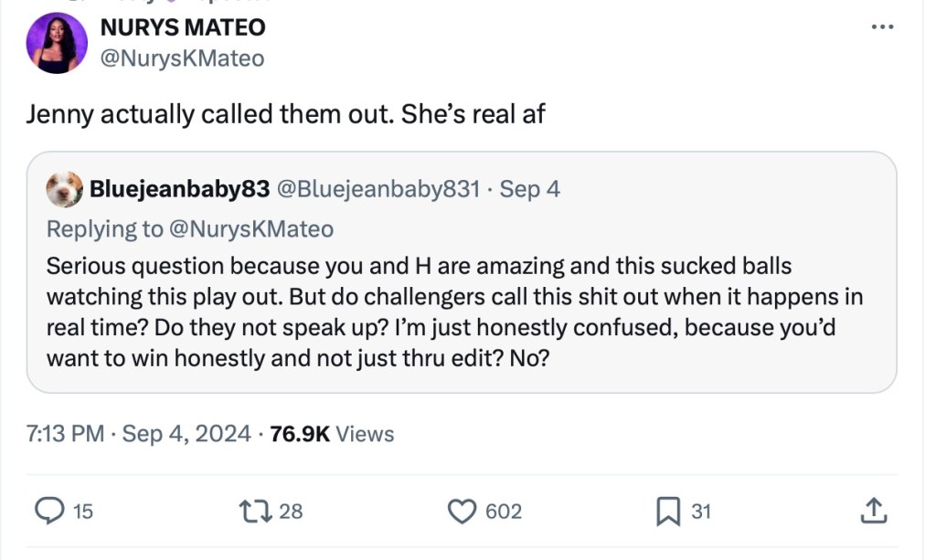Image resolution: width=936 pixels, height=560 pixels.
Task: Open the more options ellipsis menu
Action: click(881, 26)
